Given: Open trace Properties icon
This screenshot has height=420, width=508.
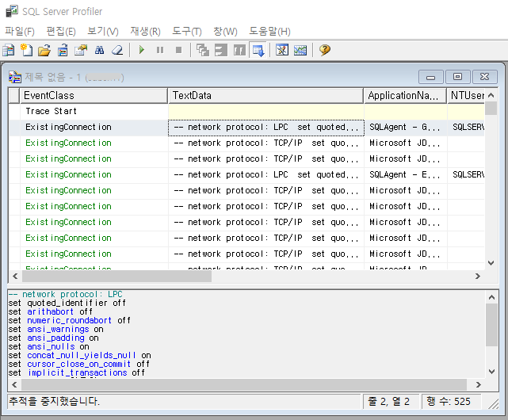Looking at the screenshot, I should pyautogui.click(x=81, y=50).
